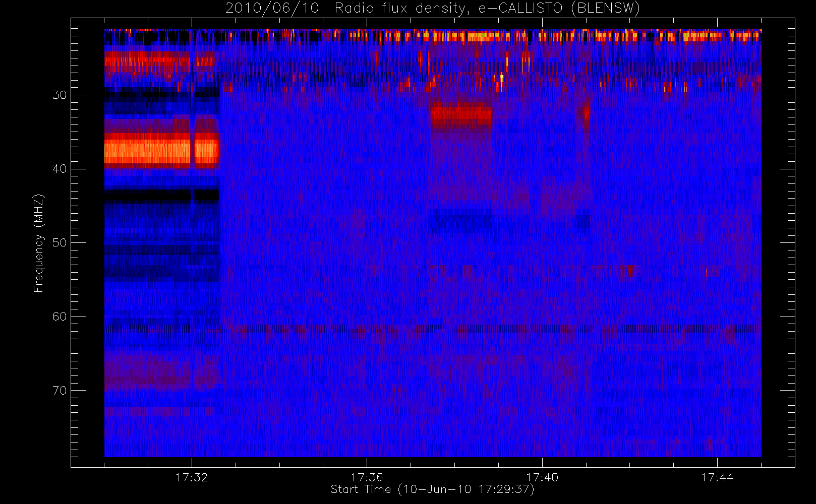Click the 70 frequency tick label
816x504 pixels.
pos(60,391)
